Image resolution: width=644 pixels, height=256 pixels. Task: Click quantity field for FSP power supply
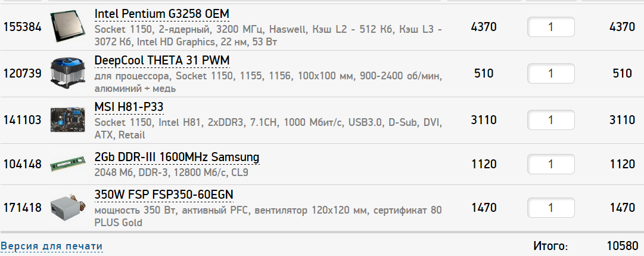click(550, 208)
